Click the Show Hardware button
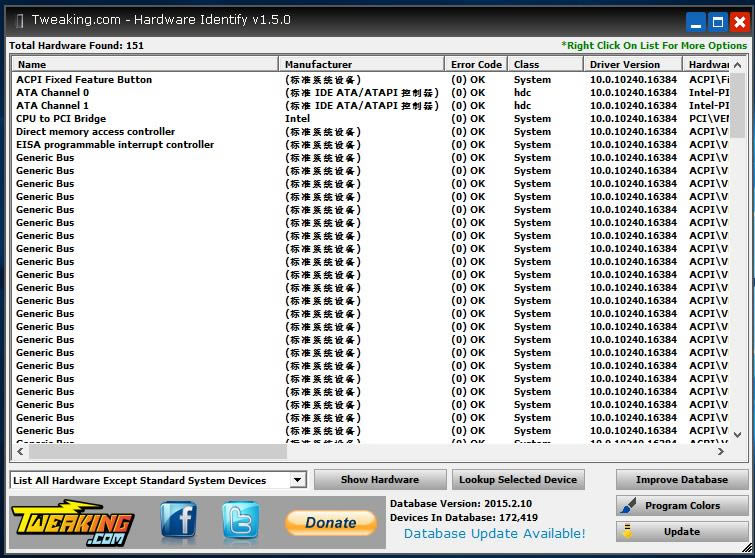This screenshot has height=558, width=755. (380, 480)
